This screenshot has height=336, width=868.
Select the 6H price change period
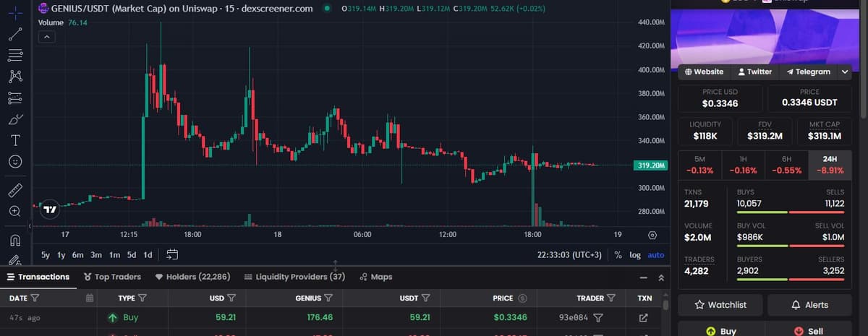(786, 165)
